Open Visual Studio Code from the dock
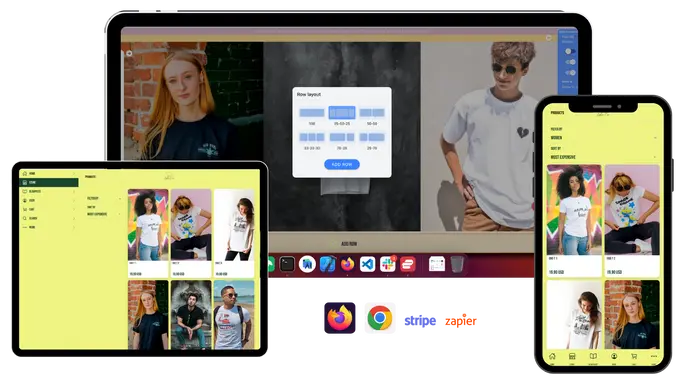 (368, 264)
